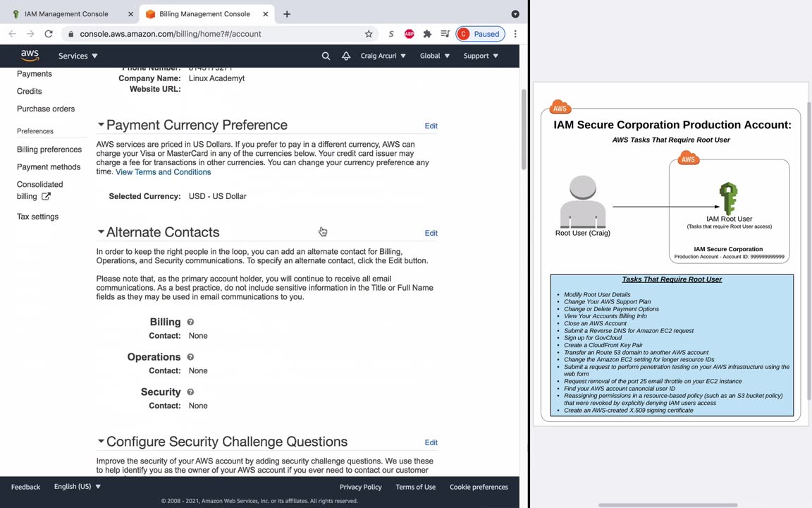Open the Support dropdown menu

pyautogui.click(x=481, y=56)
